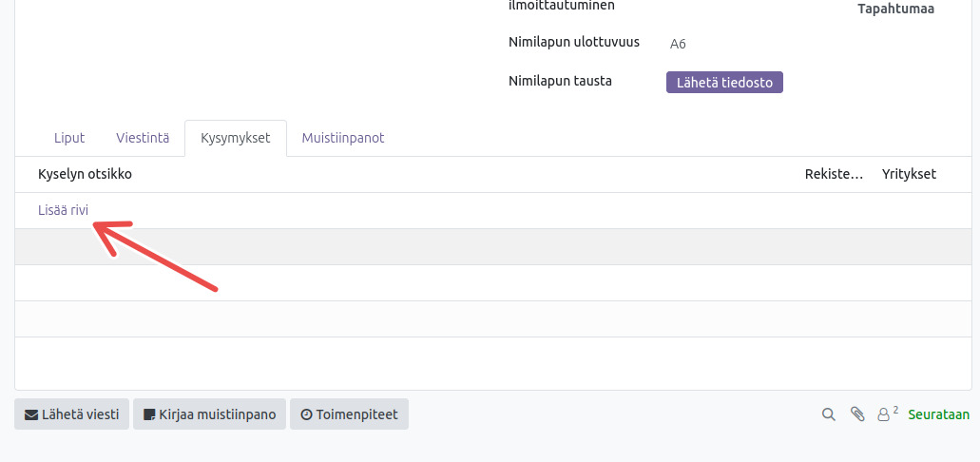Click the Yritykset column header
Viewport: 980px width, 462px height.
[909, 174]
